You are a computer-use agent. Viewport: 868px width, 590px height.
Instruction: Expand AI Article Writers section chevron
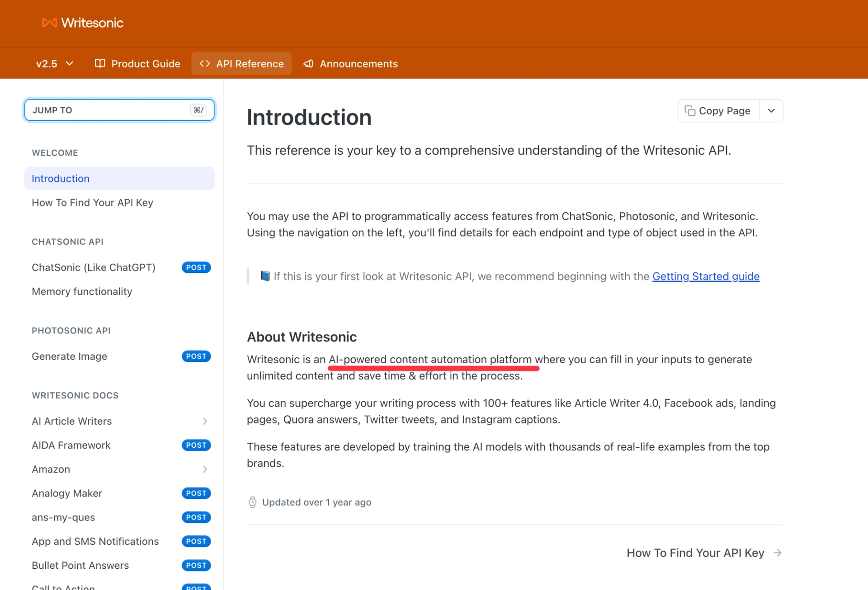(205, 421)
